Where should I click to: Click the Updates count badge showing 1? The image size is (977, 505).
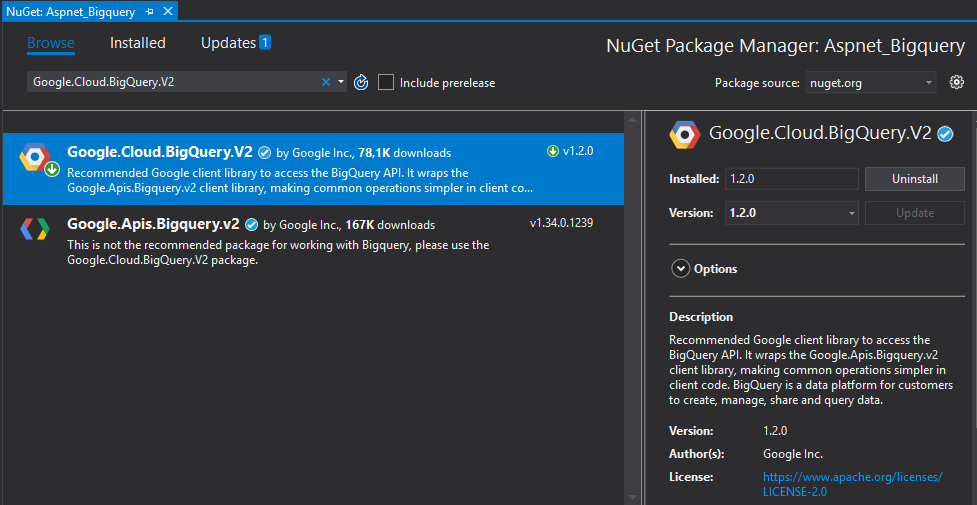point(265,42)
